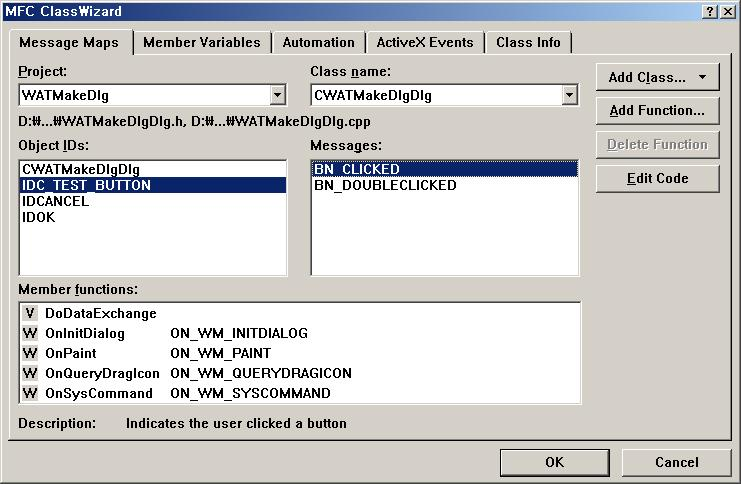
Task: Click the Add Function button
Action: click(x=657, y=111)
